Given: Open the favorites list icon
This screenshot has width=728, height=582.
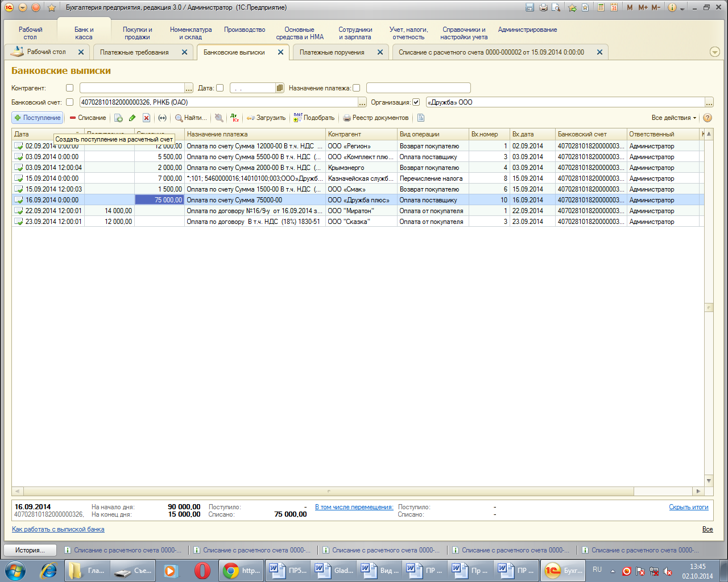Looking at the screenshot, I should (x=585, y=7).
